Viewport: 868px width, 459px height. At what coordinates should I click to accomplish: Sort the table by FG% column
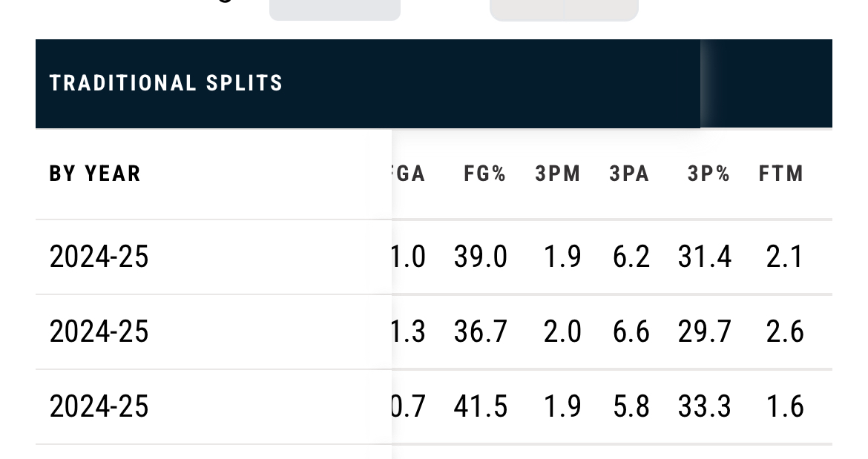[484, 174]
